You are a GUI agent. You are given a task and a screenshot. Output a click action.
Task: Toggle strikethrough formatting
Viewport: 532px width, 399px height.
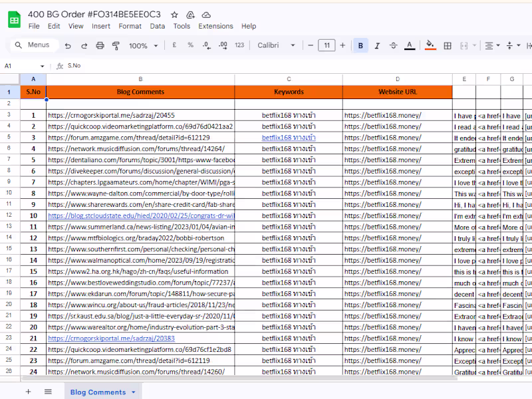click(x=393, y=45)
